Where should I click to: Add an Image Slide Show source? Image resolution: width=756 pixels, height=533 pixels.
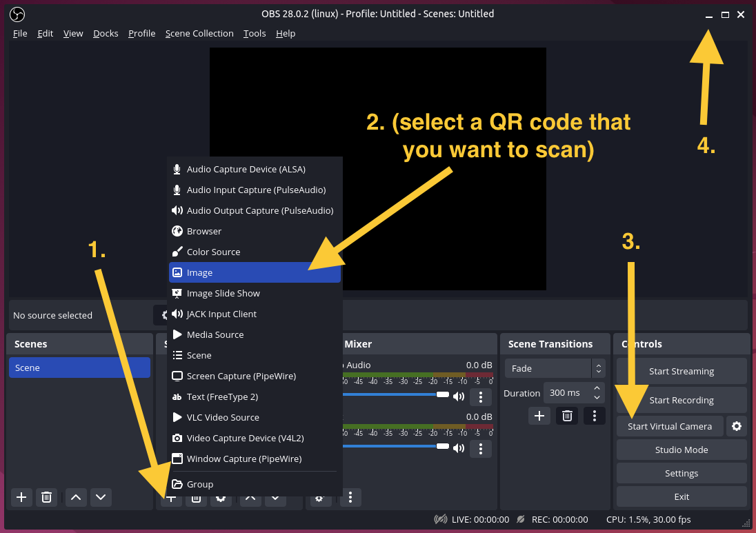(255, 294)
